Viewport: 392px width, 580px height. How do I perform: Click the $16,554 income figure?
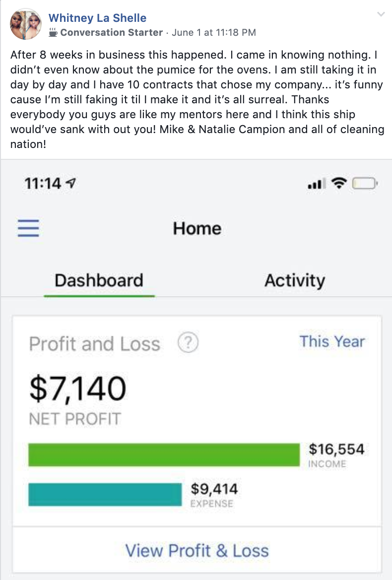coord(336,449)
